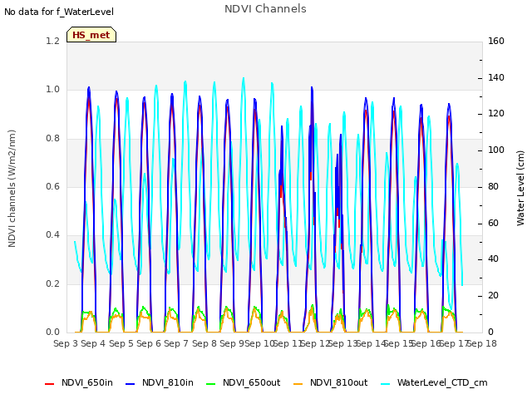Click the 0.8 left axis tick label
Screen dimensions: 532x399
pyautogui.click(x=52, y=139)
